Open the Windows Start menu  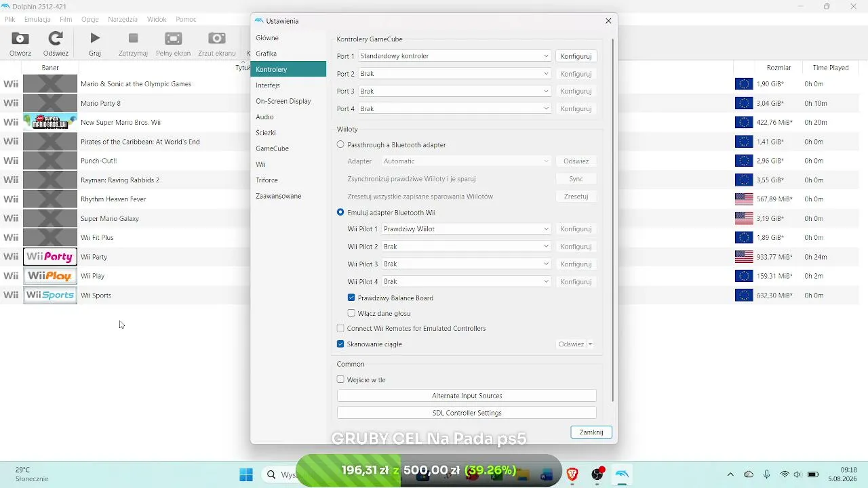pos(246,474)
